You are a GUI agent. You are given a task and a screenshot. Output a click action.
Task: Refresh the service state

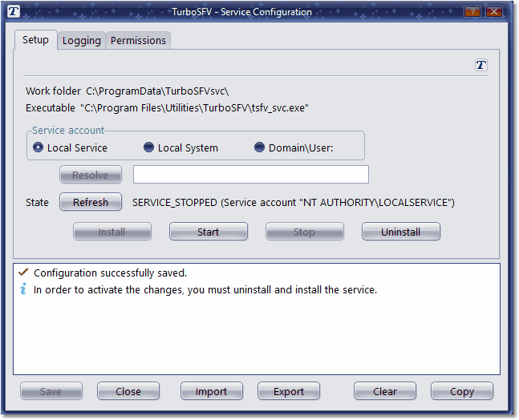[x=91, y=202]
